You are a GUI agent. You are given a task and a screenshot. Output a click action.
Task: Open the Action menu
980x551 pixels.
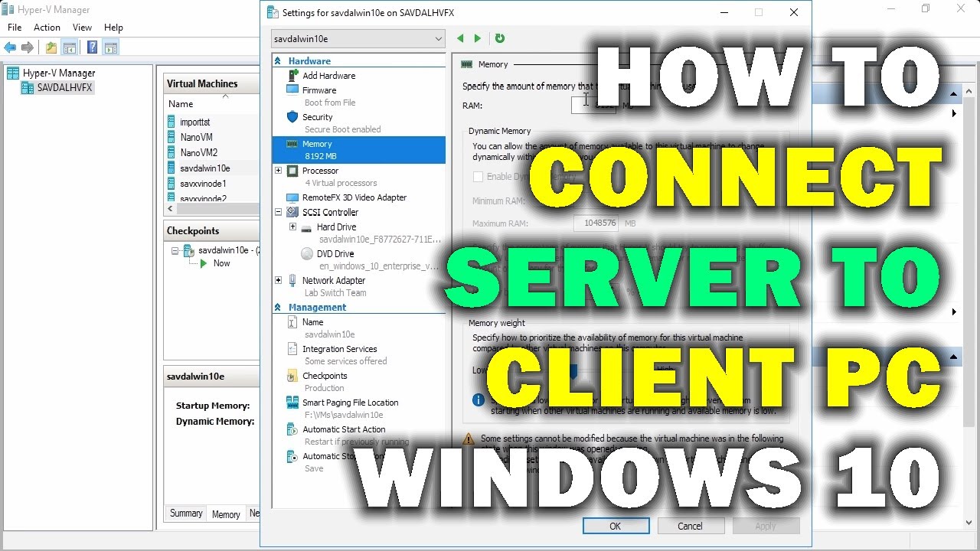click(47, 28)
